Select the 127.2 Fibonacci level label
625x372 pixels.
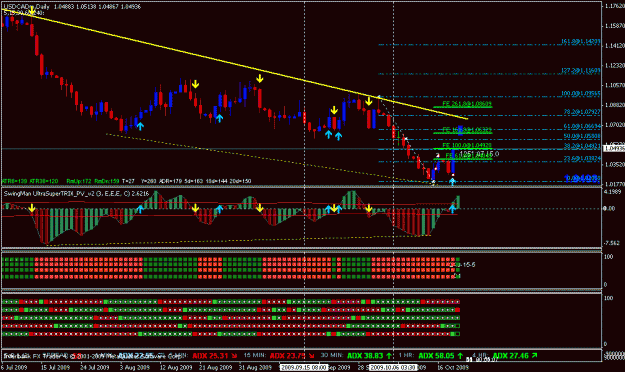580,70
